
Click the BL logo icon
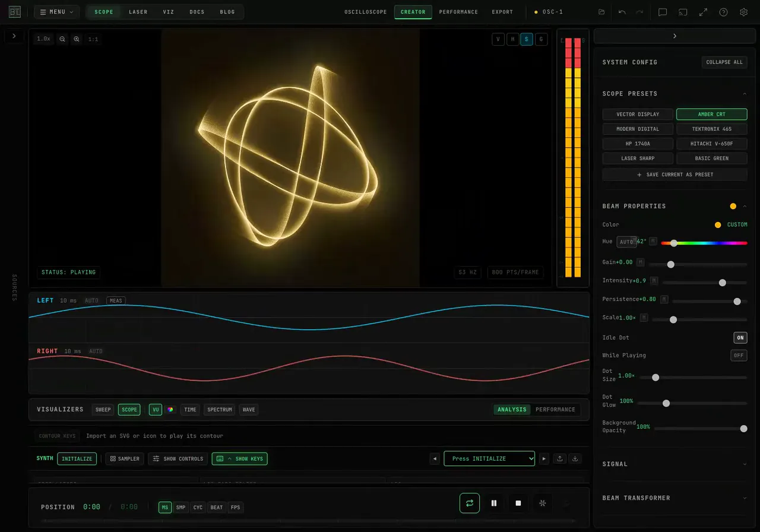pos(15,12)
